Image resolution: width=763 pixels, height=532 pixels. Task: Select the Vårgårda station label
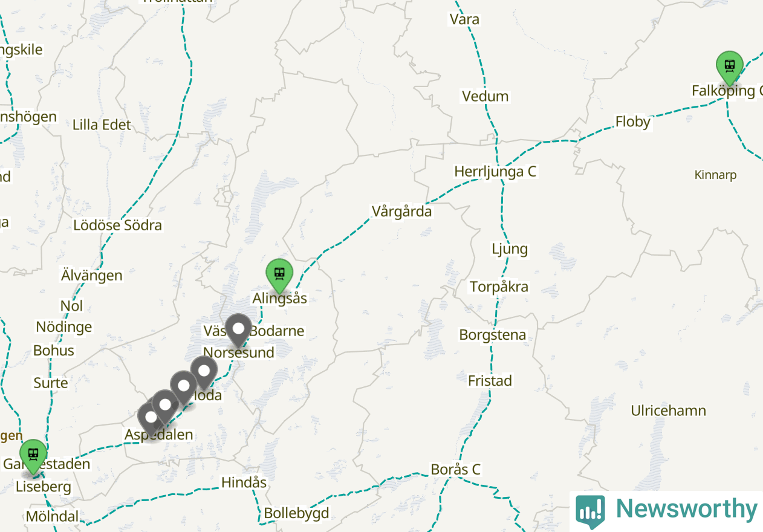(402, 212)
